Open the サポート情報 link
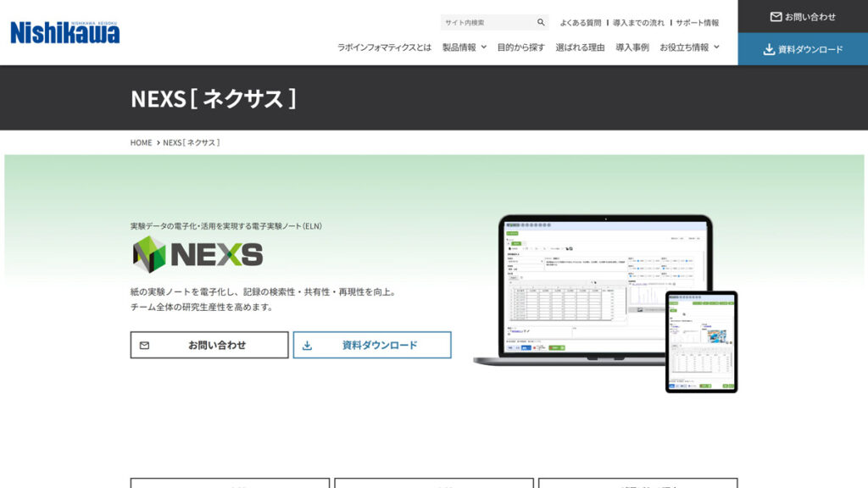This screenshot has width=868, height=488. click(696, 22)
